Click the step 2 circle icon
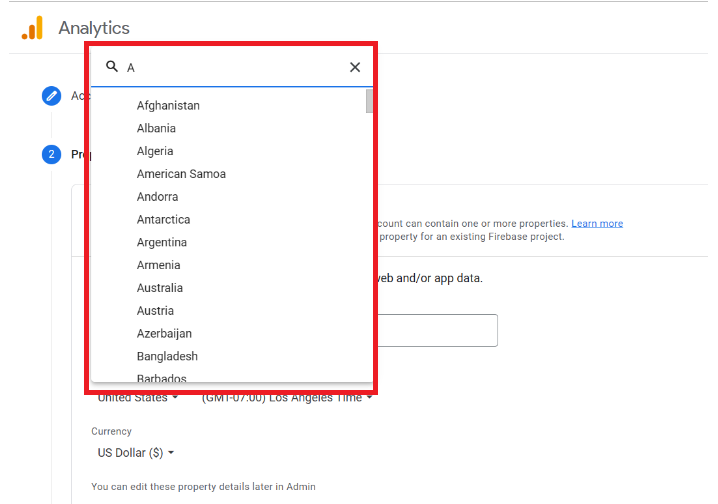 pos(51,154)
